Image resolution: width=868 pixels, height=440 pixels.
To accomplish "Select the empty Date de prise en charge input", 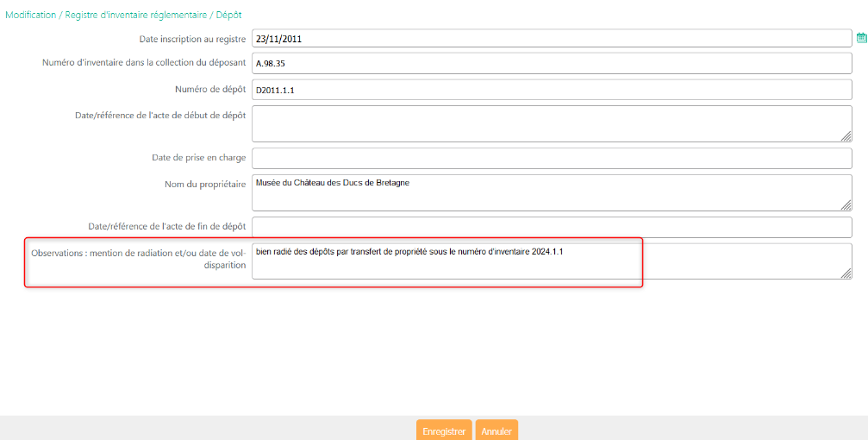I will 552,158.
